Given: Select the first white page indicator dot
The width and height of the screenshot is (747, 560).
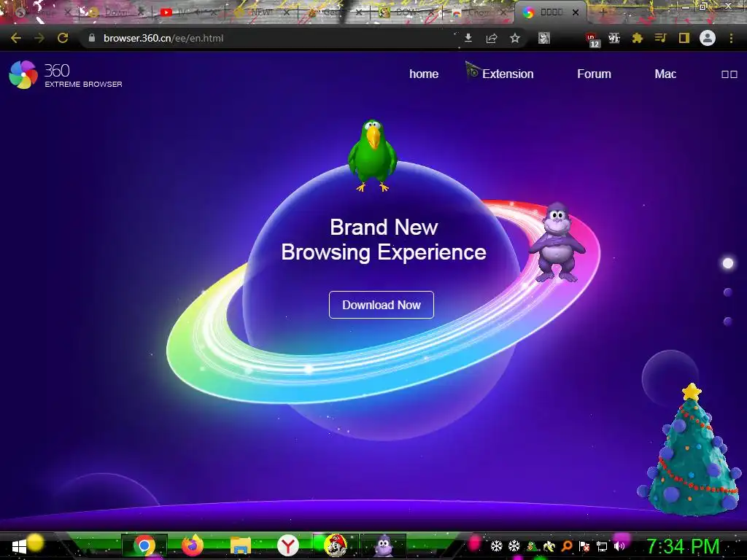Looking at the screenshot, I should 728,263.
